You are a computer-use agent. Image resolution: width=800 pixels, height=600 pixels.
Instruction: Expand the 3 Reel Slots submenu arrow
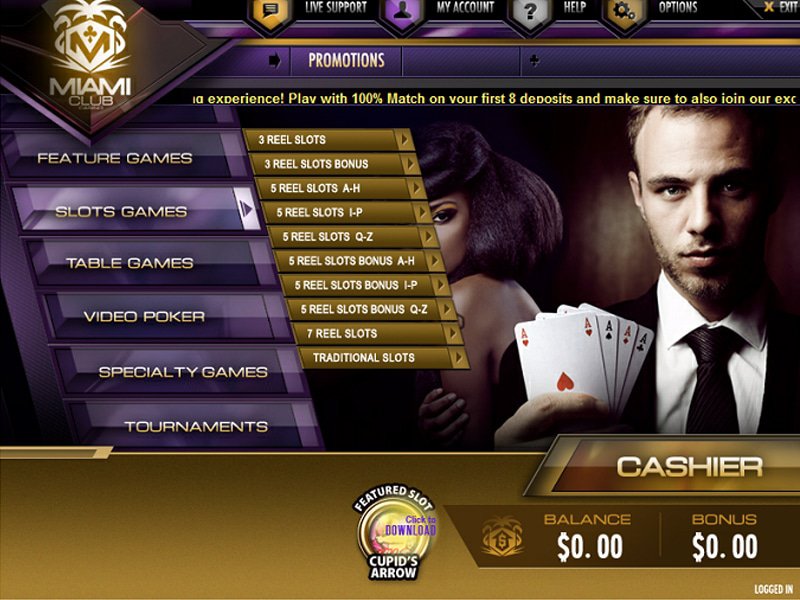click(404, 140)
